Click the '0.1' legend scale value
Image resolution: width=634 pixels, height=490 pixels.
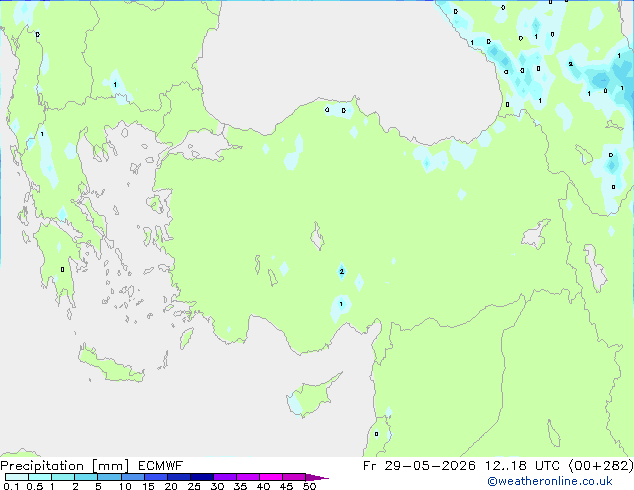[x=11, y=486]
